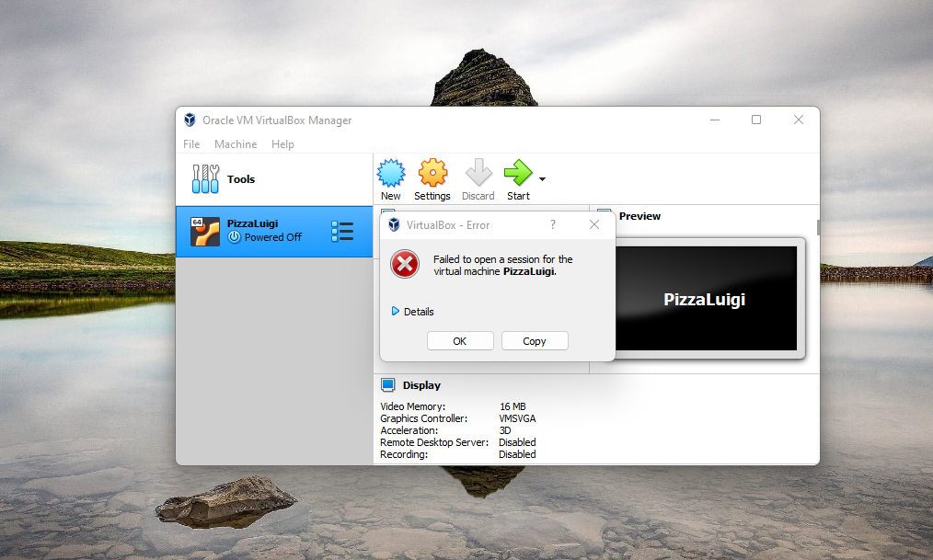Click the PizzaLuigi preview thumbnail
The image size is (933, 560).
click(706, 299)
